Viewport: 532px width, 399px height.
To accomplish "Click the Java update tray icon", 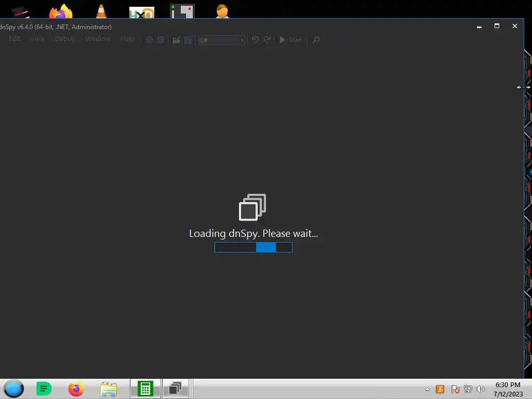I will click(440, 389).
